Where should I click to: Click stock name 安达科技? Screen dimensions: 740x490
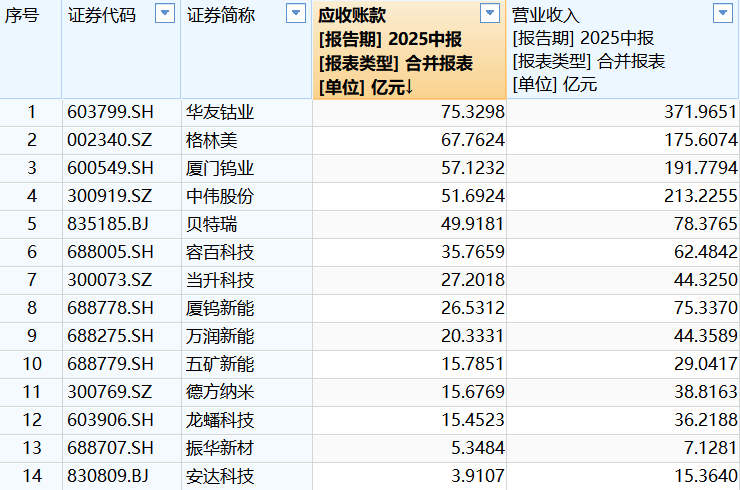pos(220,476)
